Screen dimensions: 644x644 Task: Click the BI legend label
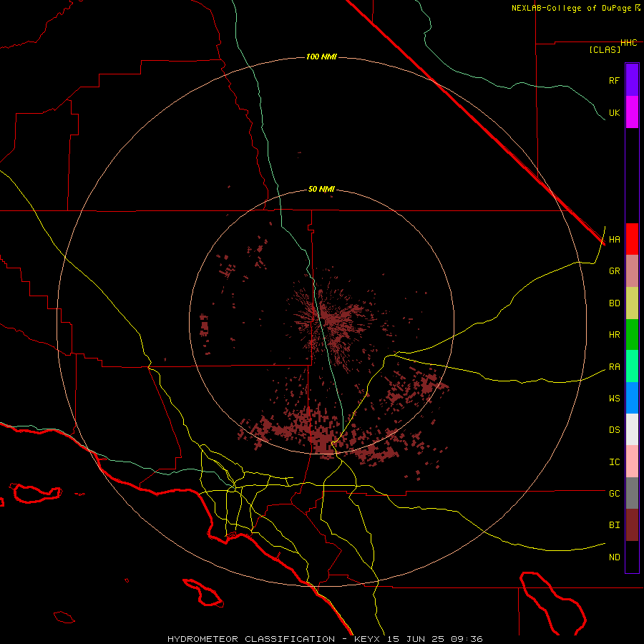point(614,525)
